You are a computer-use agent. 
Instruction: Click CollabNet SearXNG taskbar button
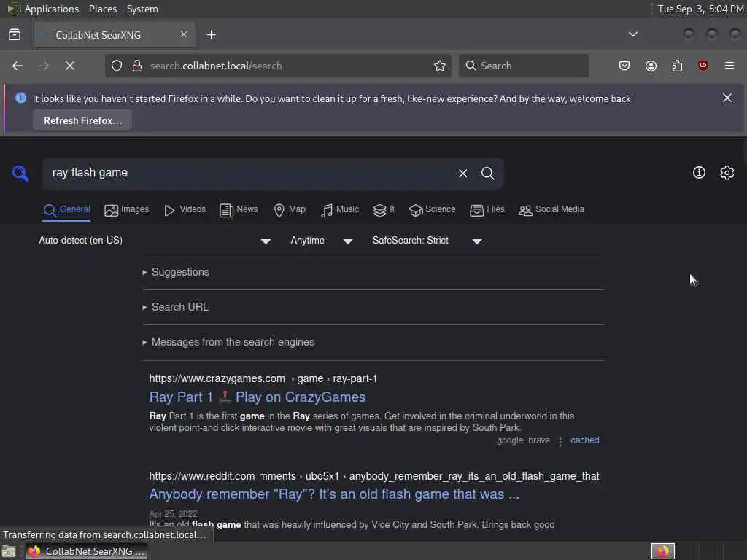click(87, 551)
